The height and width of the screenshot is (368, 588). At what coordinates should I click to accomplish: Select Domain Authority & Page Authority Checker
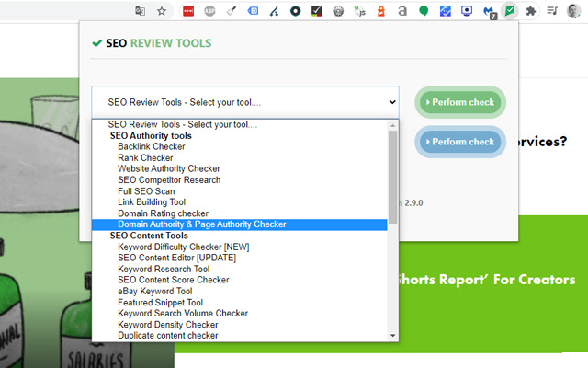tap(239, 224)
